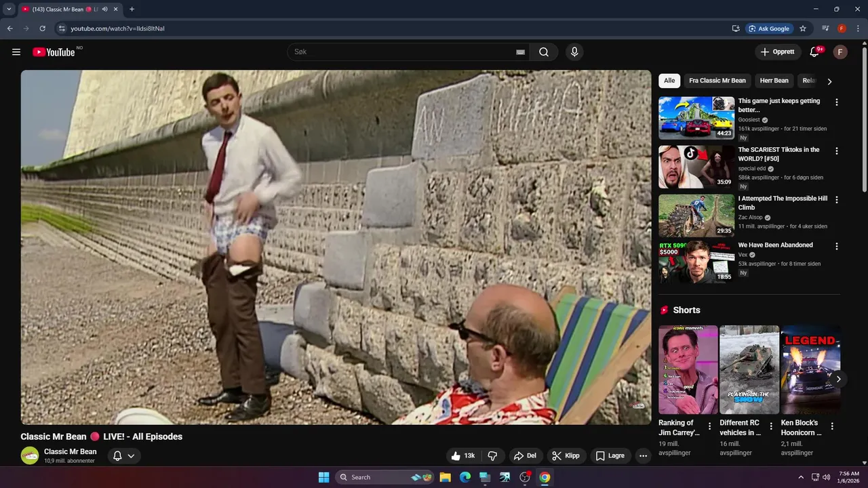This screenshot has width=868, height=488.
Task: Go back to previous page
Action: pos(9,28)
